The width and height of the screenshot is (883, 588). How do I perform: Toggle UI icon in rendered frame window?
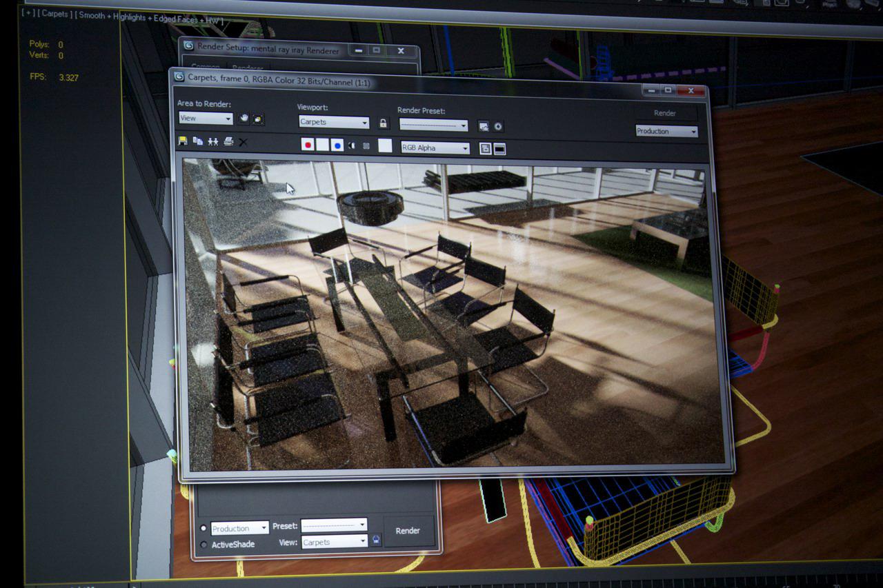[500, 149]
